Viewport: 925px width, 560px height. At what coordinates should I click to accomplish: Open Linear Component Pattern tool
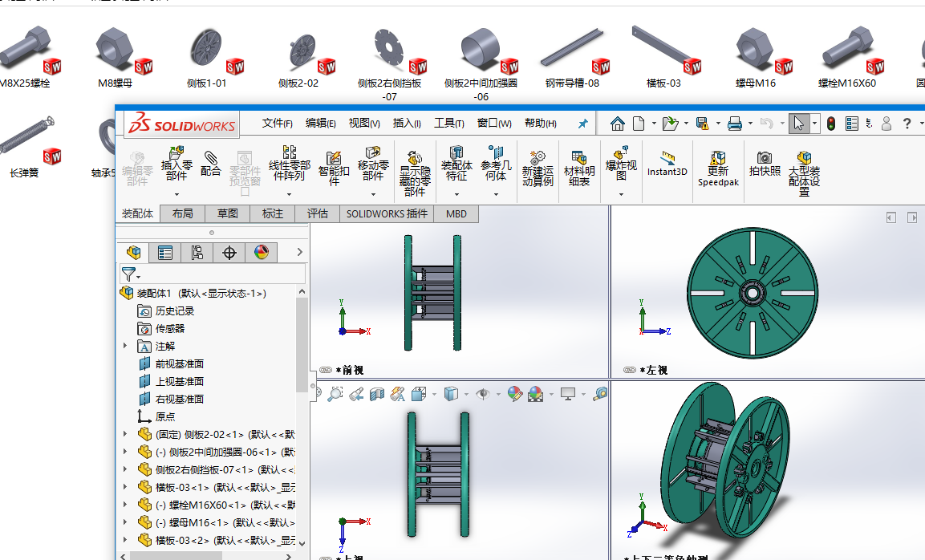(x=289, y=152)
